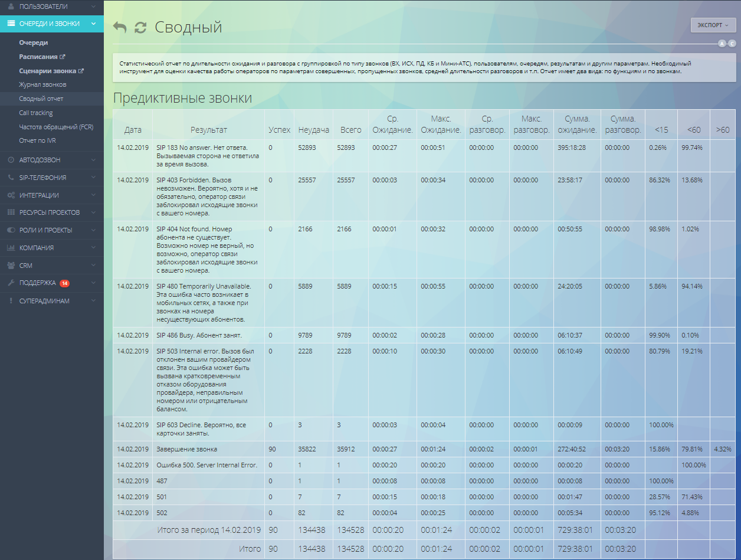
Task: Click the round A toggle below Экспорт
Action: (x=722, y=44)
